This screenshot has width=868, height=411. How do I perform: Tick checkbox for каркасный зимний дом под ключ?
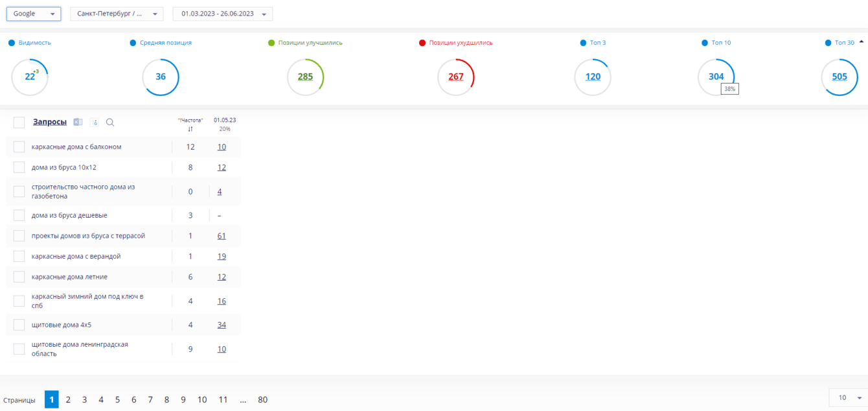click(19, 301)
